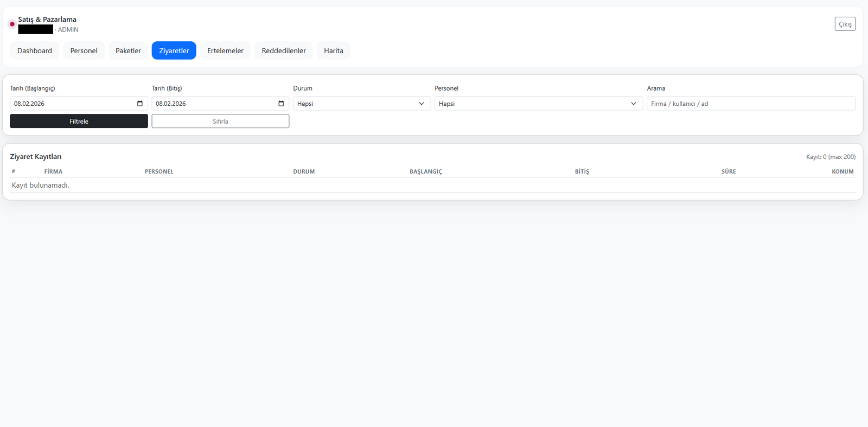This screenshot has height=427, width=868.
Task: Log out with the Çıkış button
Action: pos(845,24)
